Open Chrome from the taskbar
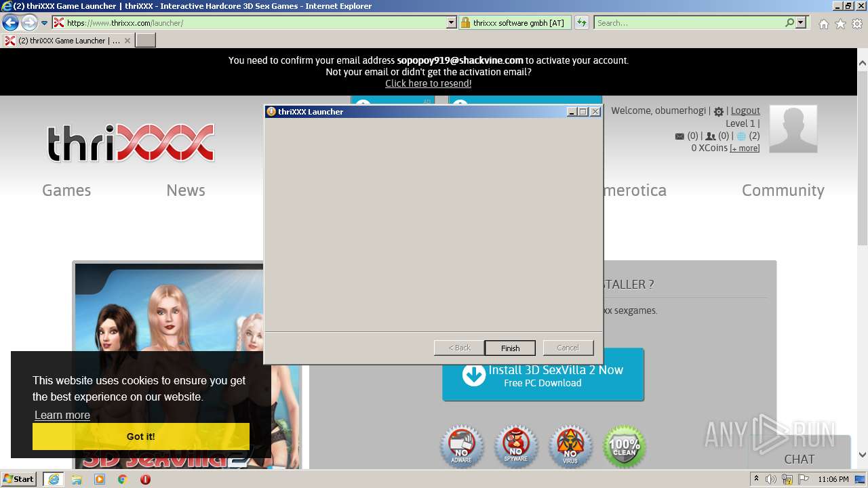 click(123, 479)
